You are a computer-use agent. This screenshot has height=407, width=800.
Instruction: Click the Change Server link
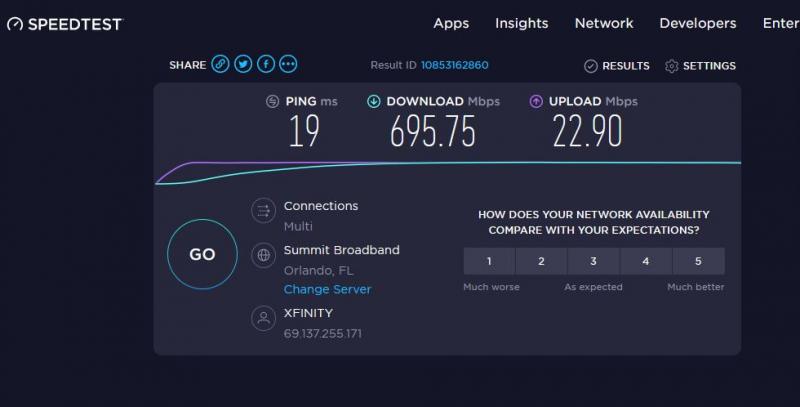pyautogui.click(x=328, y=289)
